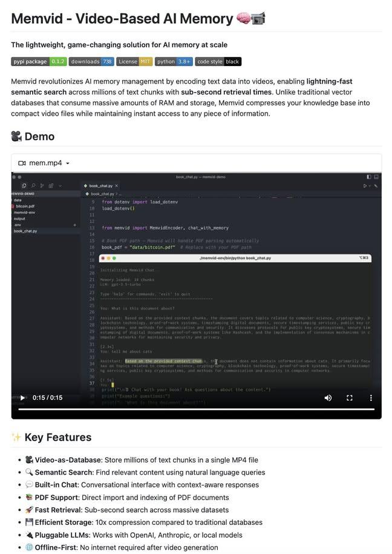Click the search icon in the editor sidebar
This screenshot has height=554, width=392.
click(33, 186)
